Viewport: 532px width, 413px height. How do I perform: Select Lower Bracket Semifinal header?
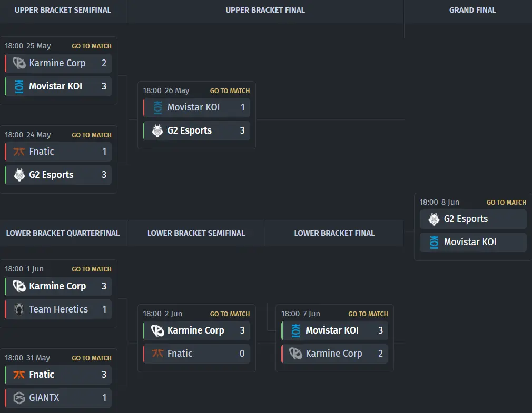tap(196, 233)
